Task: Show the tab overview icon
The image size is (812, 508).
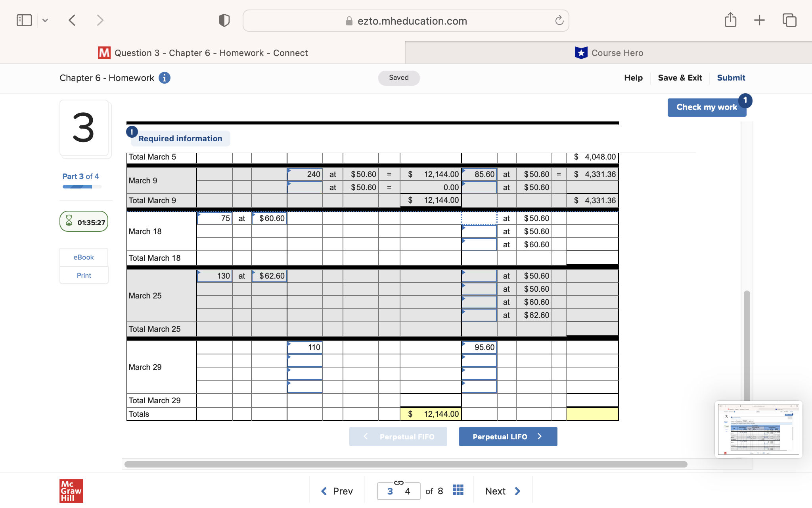Action: (x=789, y=20)
